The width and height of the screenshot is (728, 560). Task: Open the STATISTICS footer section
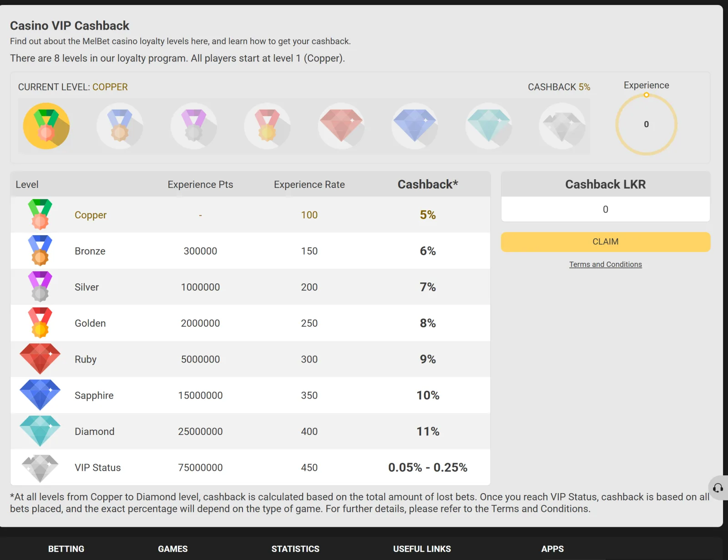(295, 549)
